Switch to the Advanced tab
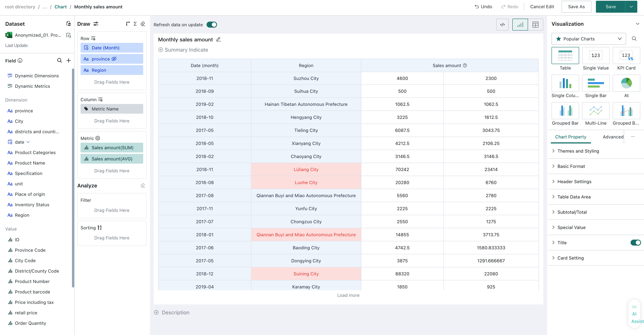 pos(613,137)
